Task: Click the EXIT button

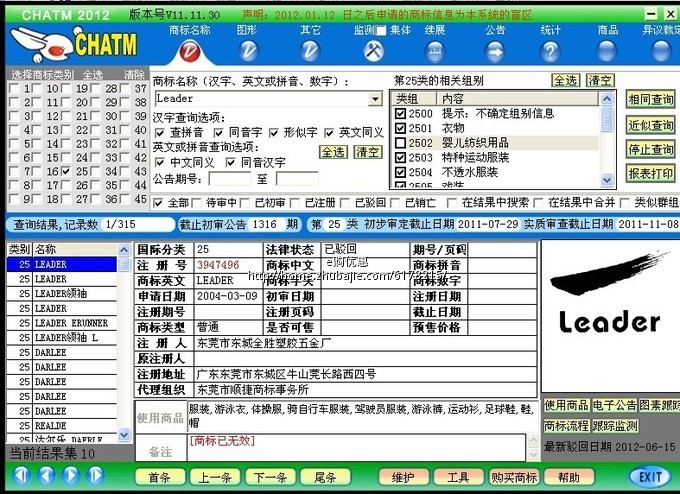Action: [x=650, y=477]
